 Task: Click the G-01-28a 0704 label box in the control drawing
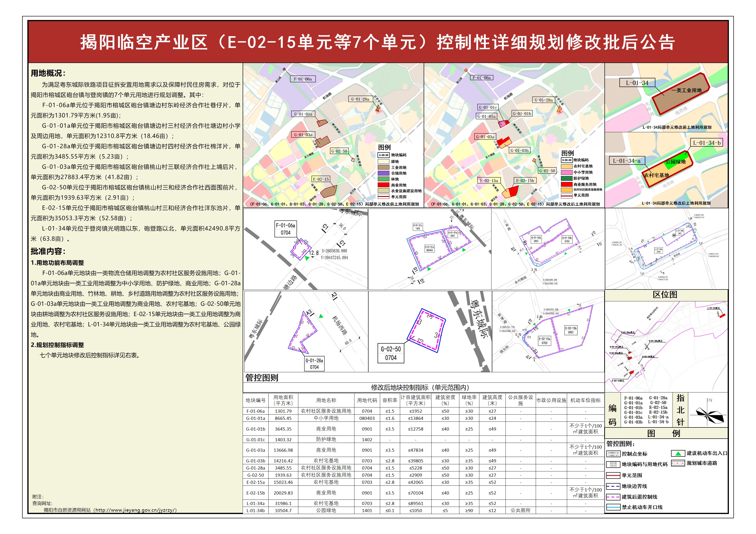coord(314,364)
